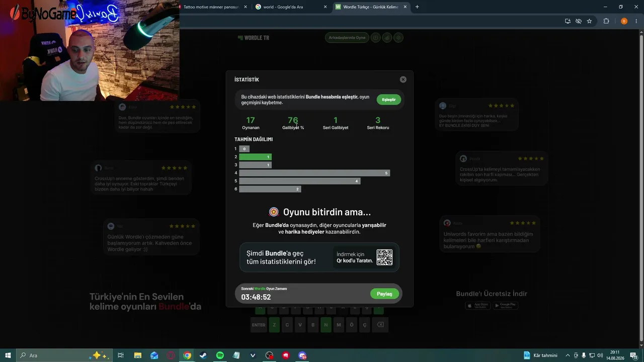Click the Z key on the keyboard

tap(274, 325)
